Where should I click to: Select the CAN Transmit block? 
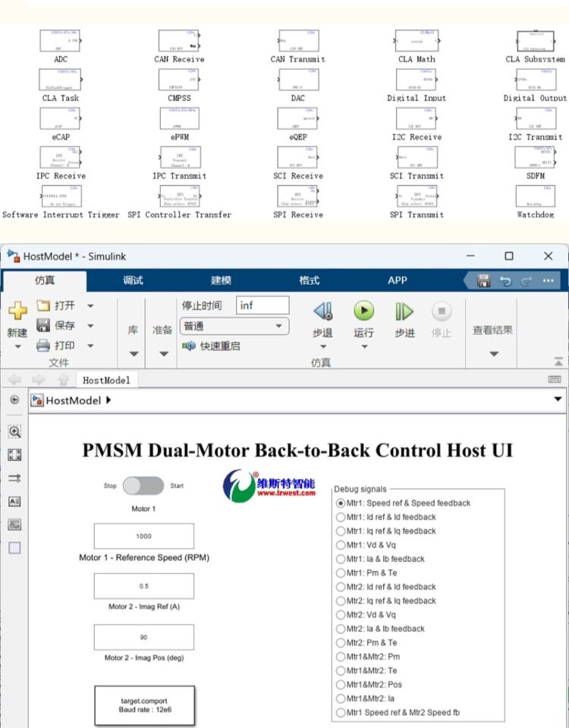point(298,41)
